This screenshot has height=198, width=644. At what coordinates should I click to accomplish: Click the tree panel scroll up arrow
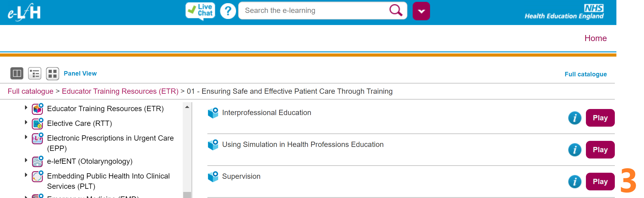(187, 107)
